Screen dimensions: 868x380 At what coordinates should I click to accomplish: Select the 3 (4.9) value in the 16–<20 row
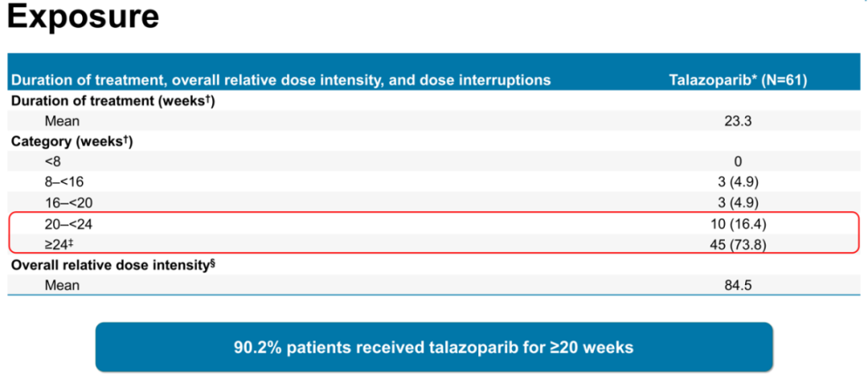click(738, 202)
